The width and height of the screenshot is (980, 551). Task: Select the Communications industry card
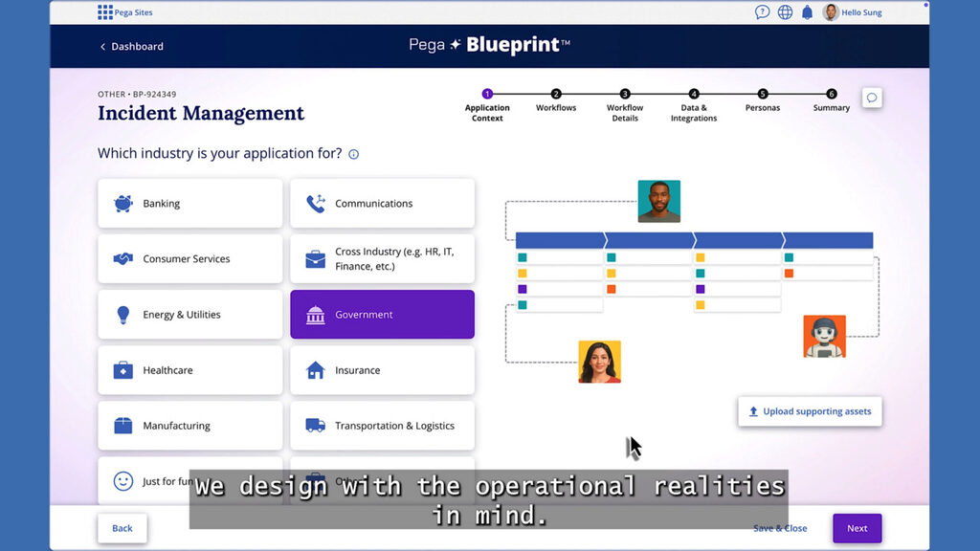382,203
